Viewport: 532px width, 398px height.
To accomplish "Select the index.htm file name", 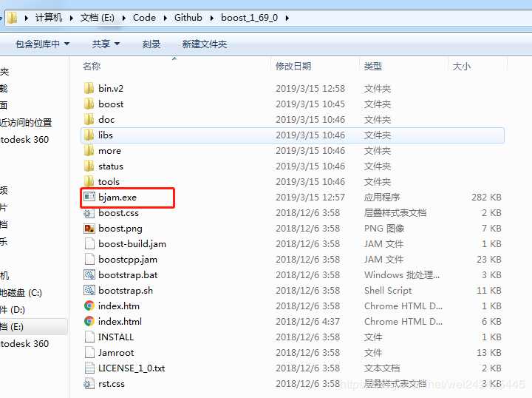I will (119, 306).
